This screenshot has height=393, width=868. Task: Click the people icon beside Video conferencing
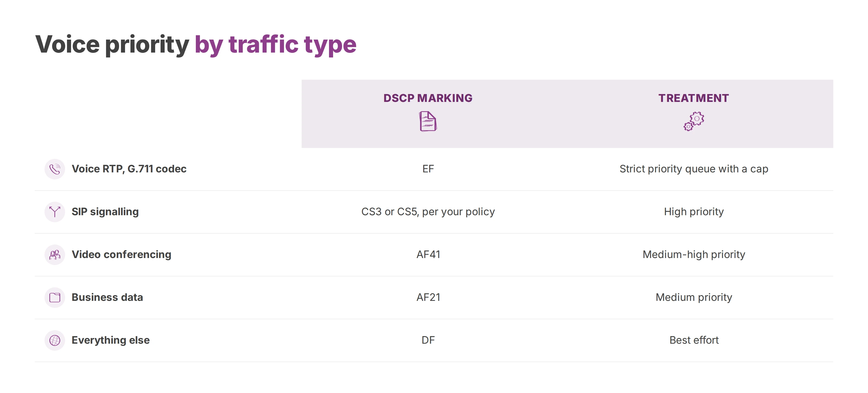[x=55, y=255]
